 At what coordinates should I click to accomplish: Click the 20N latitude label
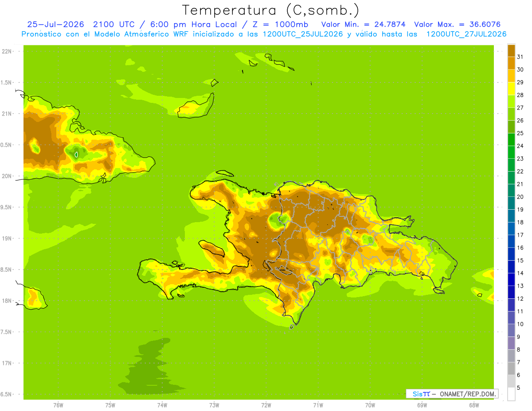7,176
